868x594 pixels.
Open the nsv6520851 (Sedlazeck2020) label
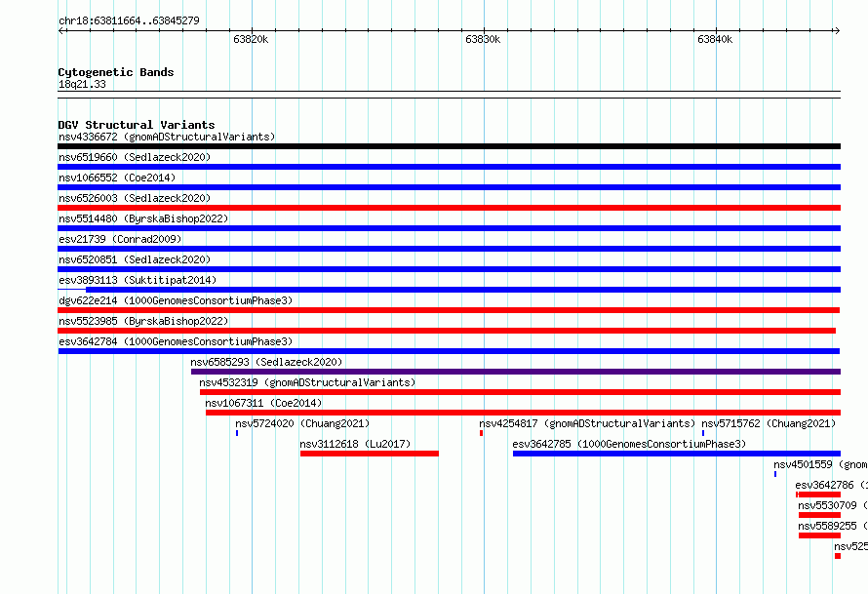click(135, 259)
